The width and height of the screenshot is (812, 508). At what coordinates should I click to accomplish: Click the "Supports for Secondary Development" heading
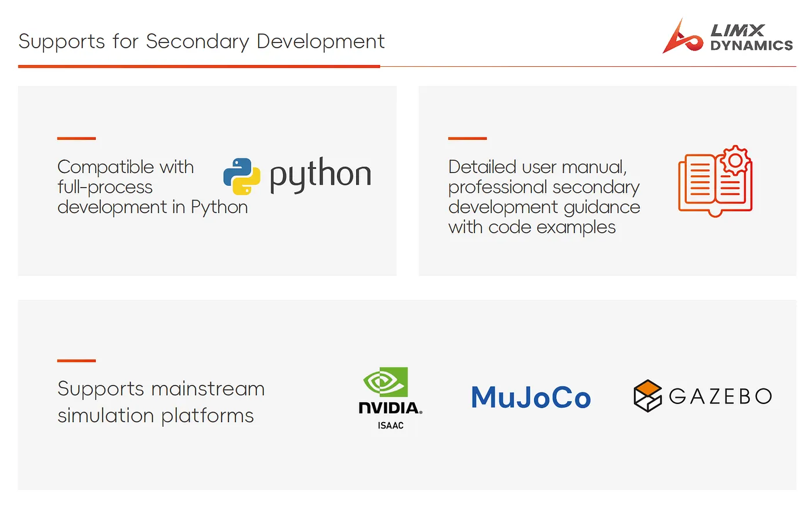pyautogui.click(x=201, y=41)
